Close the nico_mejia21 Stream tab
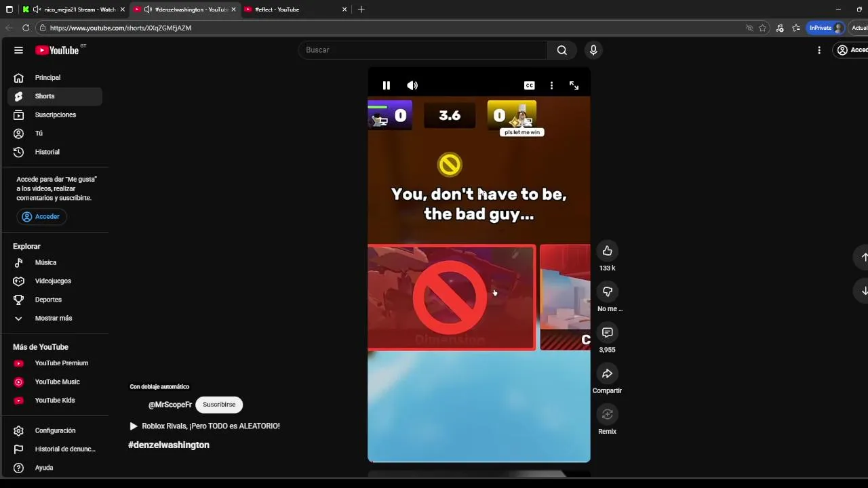 pyautogui.click(x=123, y=9)
